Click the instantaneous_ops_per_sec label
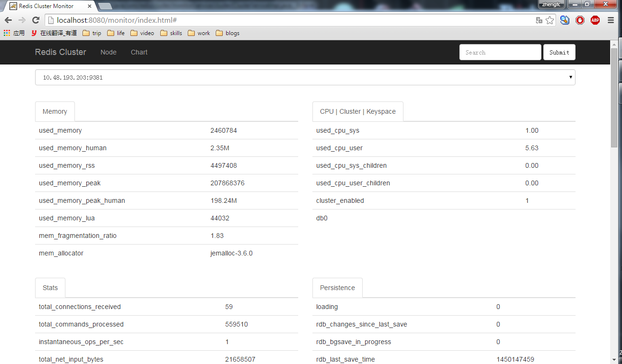This screenshot has width=622, height=364. [81, 342]
